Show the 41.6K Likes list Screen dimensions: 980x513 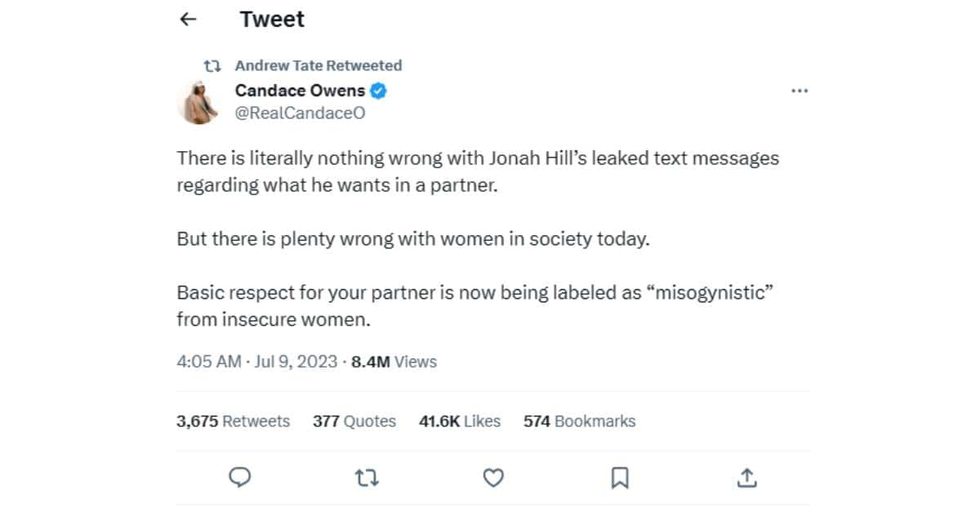459,422
